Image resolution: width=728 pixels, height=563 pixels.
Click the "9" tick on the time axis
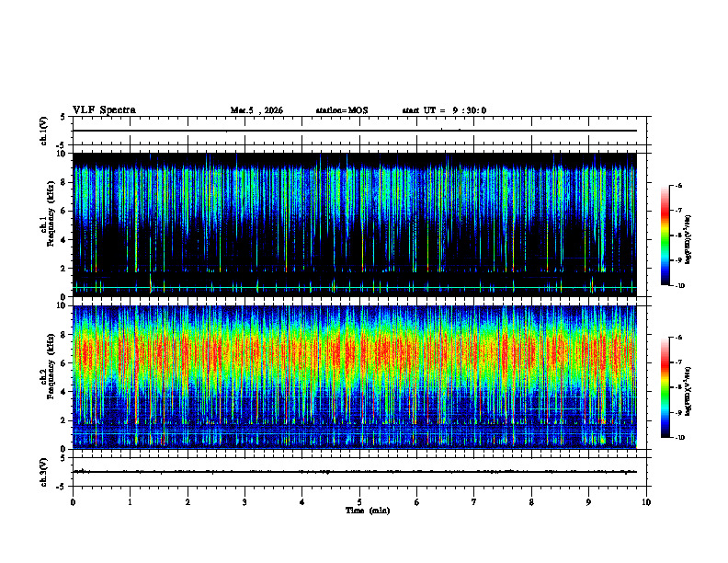(x=588, y=502)
